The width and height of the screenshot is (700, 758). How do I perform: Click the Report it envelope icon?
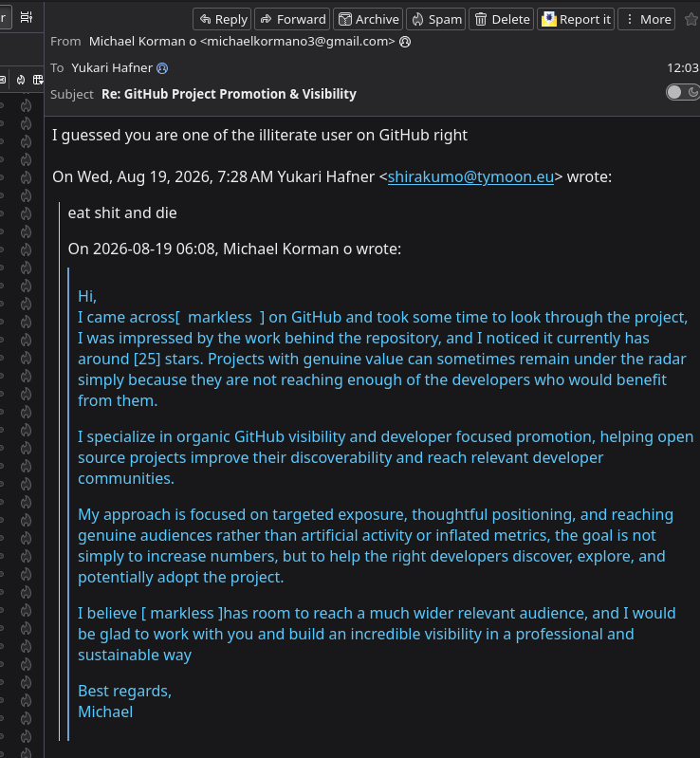pyautogui.click(x=548, y=19)
